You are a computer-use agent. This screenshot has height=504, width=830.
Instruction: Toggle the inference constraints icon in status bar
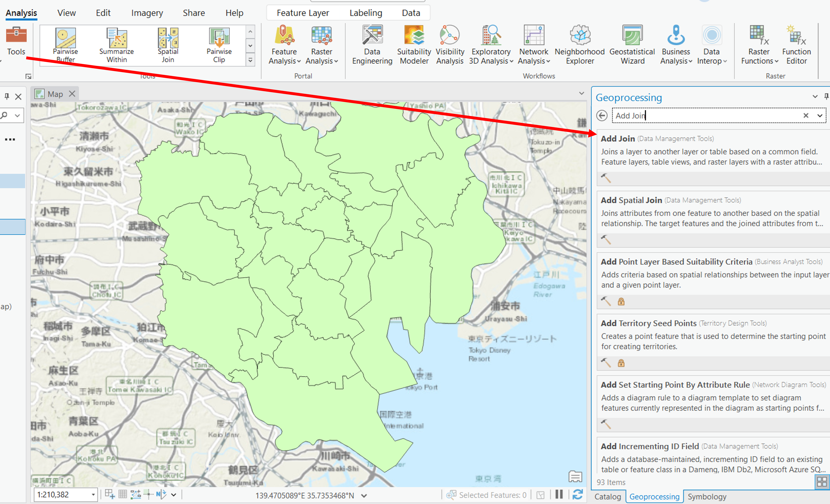[149, 494]
